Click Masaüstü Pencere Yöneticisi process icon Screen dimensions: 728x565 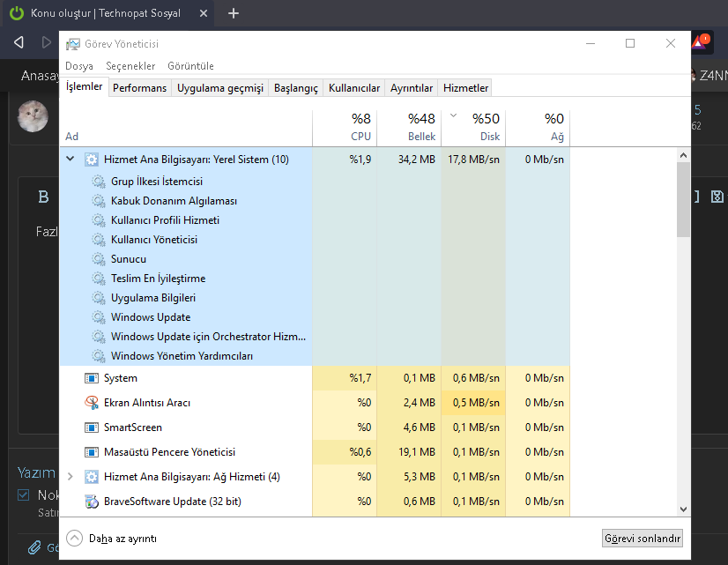(91, 452)
